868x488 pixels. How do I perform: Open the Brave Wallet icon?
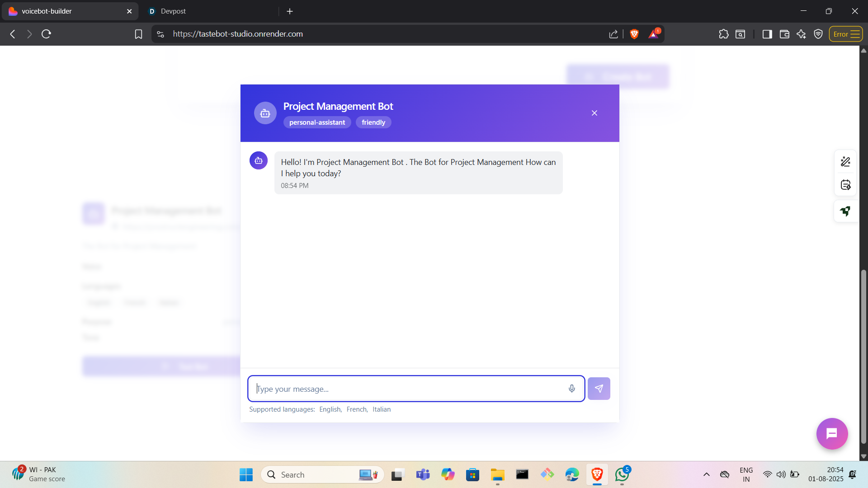pyautogui.click(x=784, y=34)
